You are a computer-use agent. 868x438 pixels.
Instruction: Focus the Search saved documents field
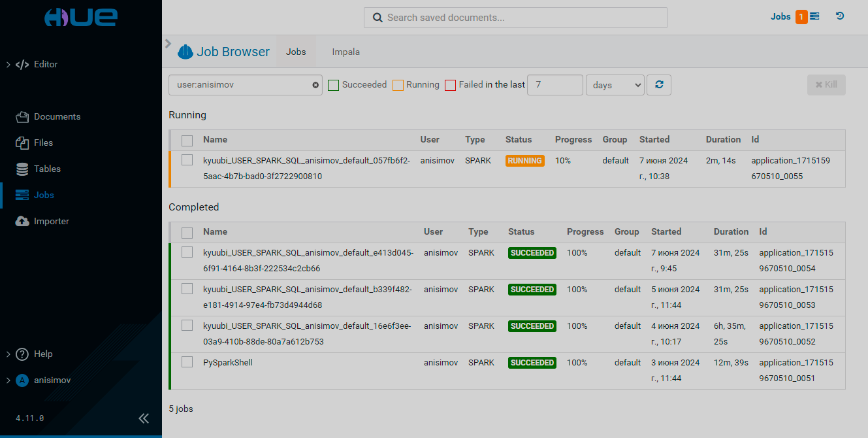click(515, 18)
